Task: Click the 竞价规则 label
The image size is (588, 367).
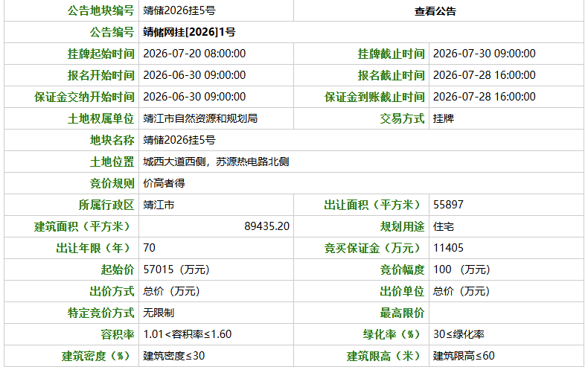Action: [112, 183]
